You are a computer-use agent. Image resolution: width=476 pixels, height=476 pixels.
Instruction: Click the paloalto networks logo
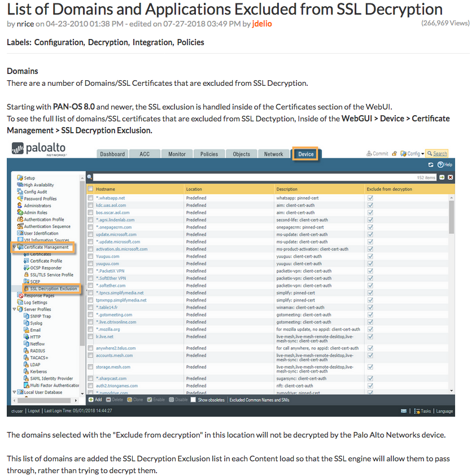point(38,149)
